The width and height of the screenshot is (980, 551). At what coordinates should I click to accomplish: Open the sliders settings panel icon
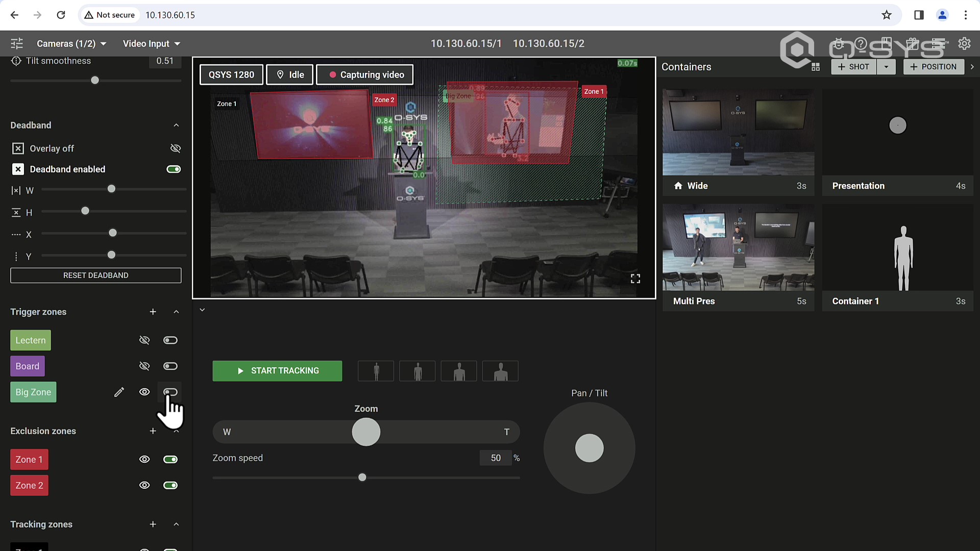click(x=17, y=43)
